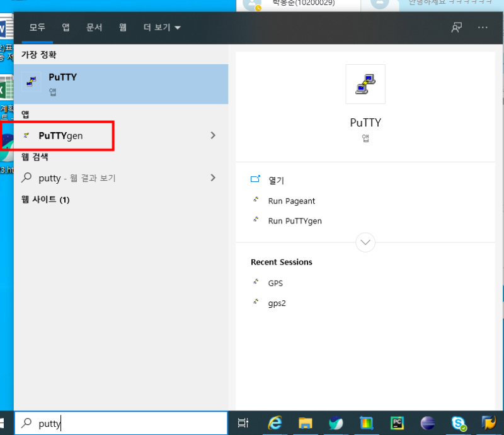Image resolution: width=504 pixels, height=435 pixels.
Task: Click the PuTTY key icon in preview pane
Action: [365, 84]
